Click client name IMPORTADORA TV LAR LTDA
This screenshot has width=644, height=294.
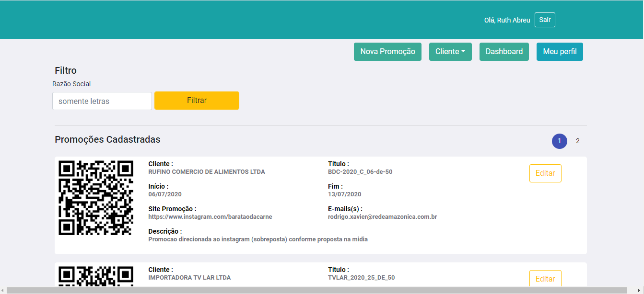[189, 278]
